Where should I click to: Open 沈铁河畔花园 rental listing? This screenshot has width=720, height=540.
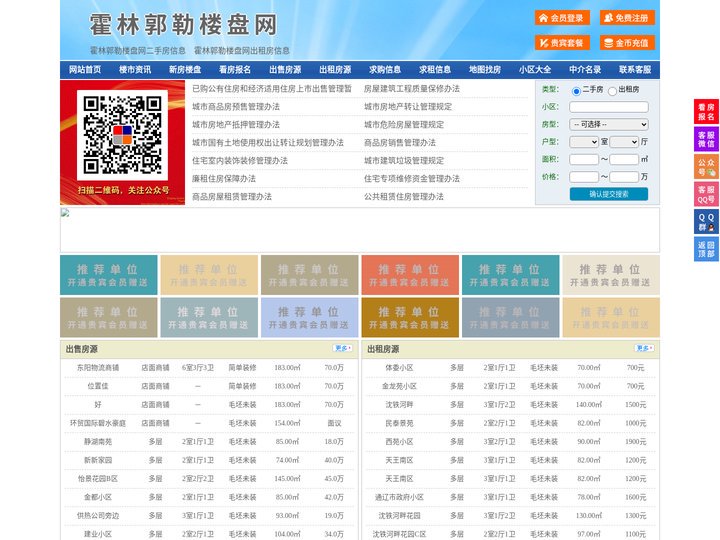click(x=399, y=516)
